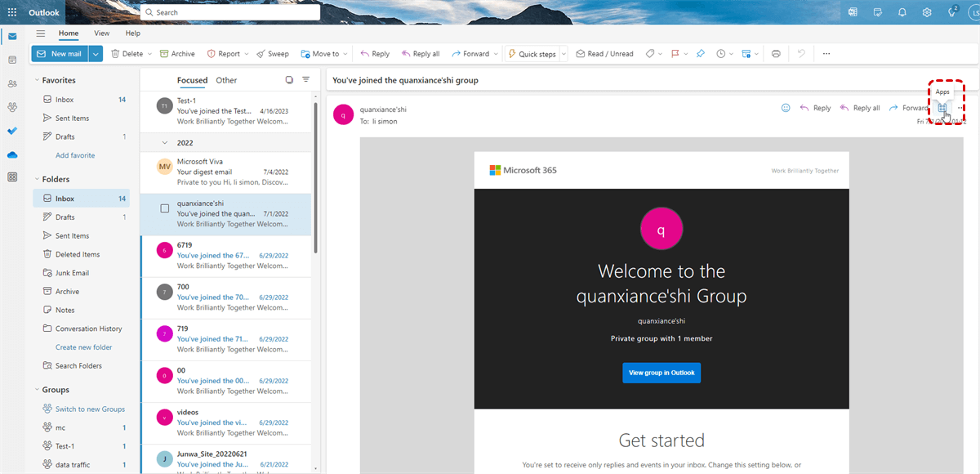Toggle the hamburger navigation pane button
This screenshot has height=474, width=980.
pyautogui.click(x=41, y=34)
